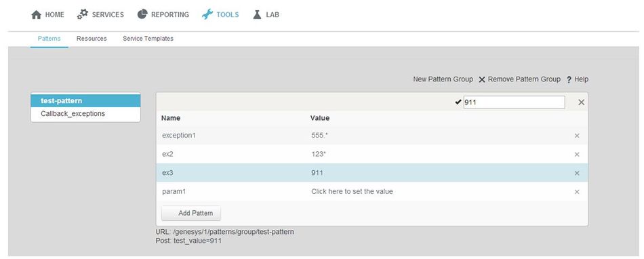Delete the exception1 pattern row
Viewport: 644px width, 259px height.
point(577,136)
